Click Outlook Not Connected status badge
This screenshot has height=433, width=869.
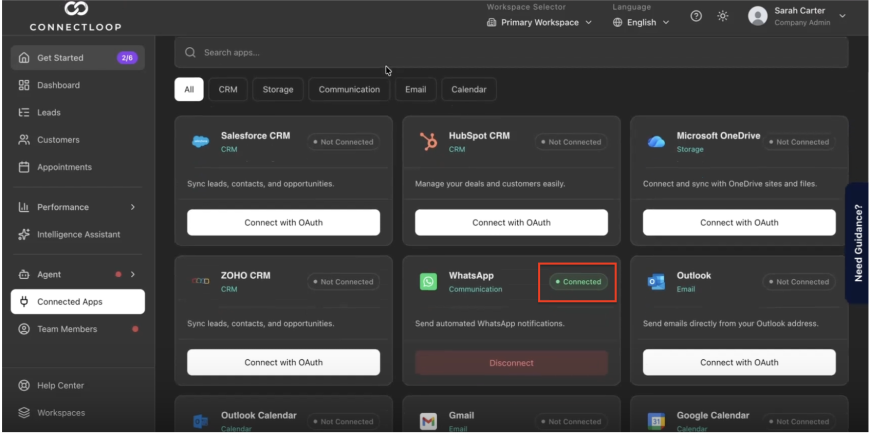(x=799, y=282)
